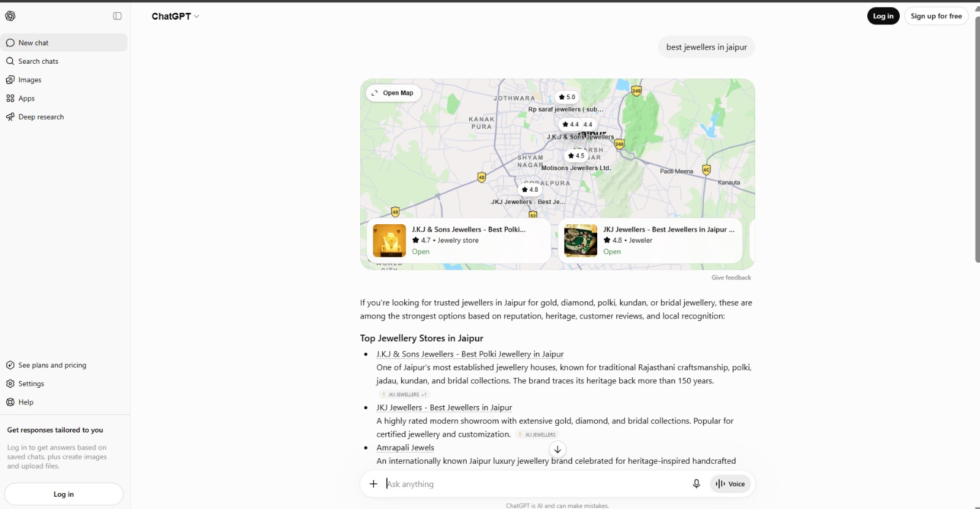Click the JKJ Jewellers card thumbnail
980x509 pixels.
(581, 241)
